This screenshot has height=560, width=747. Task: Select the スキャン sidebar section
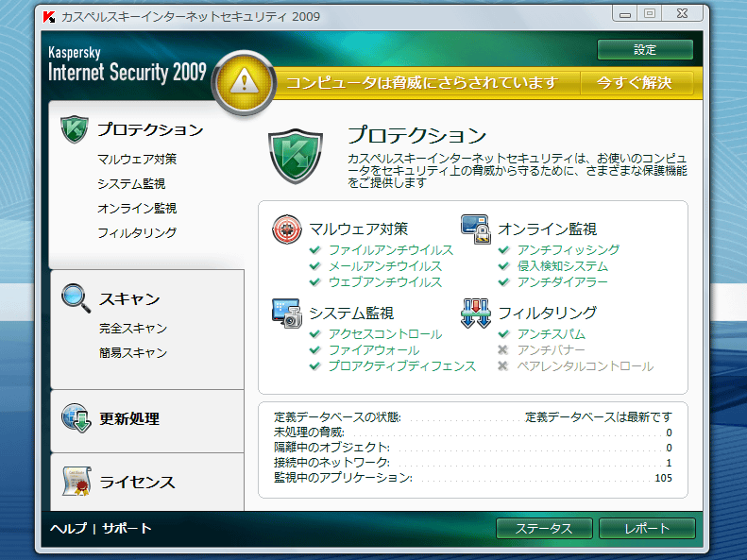(x=129, y=298)
